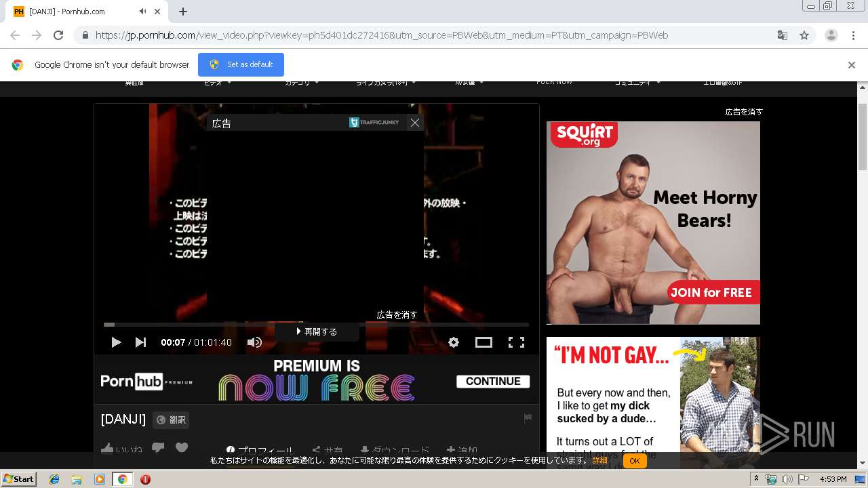The height and width of the screenshot is (488, 868).
Task: Close the video ad overlay with X
Action: 415,123
